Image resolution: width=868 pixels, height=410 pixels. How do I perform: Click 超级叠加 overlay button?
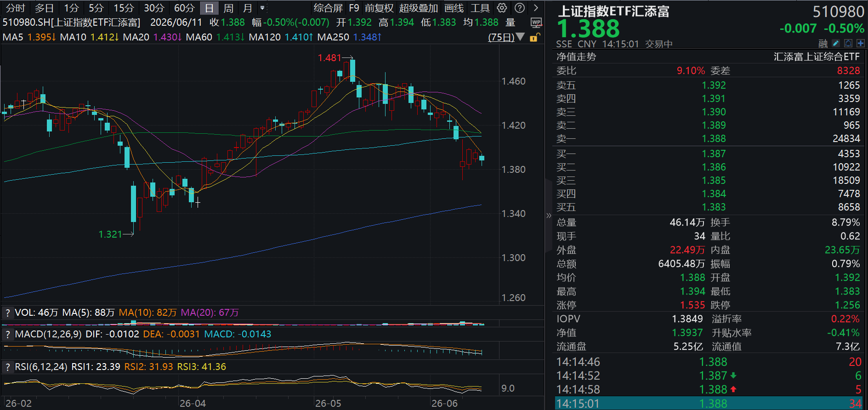pos(419,8)
